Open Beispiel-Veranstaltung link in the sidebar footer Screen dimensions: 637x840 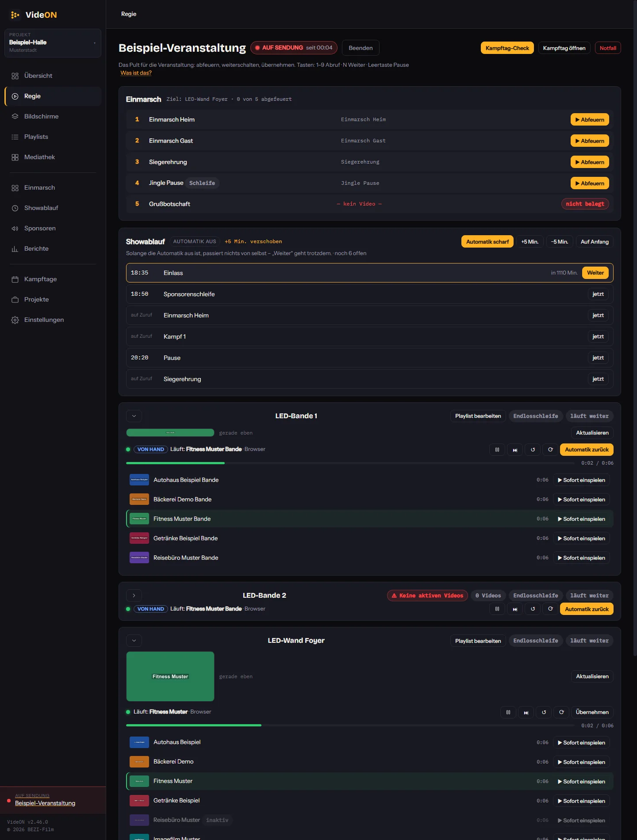point(45,803)
